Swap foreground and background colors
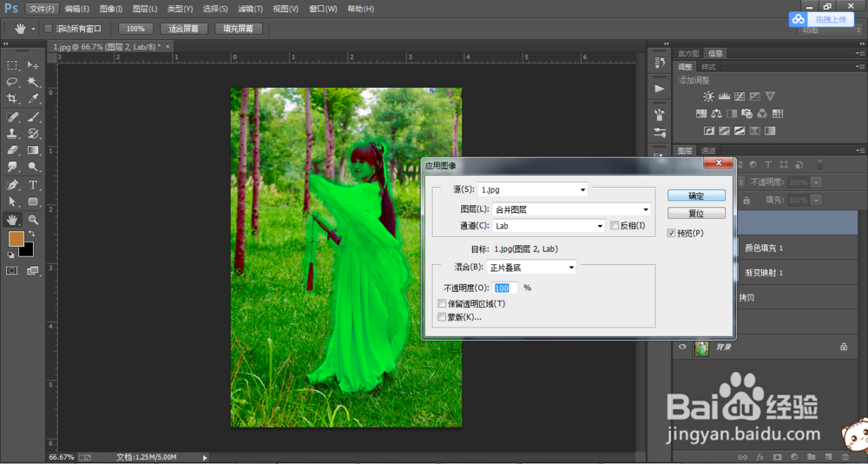Viewport: 868px width, 464px height. [x=31, y=234]
